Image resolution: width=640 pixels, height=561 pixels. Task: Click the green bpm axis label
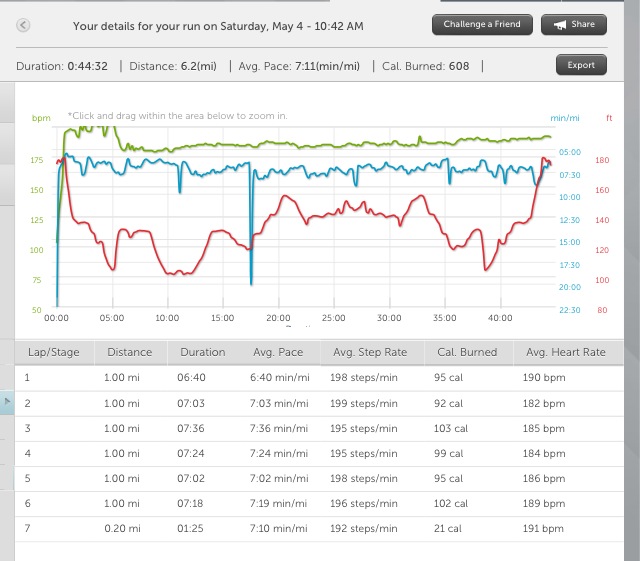[41, 118]
